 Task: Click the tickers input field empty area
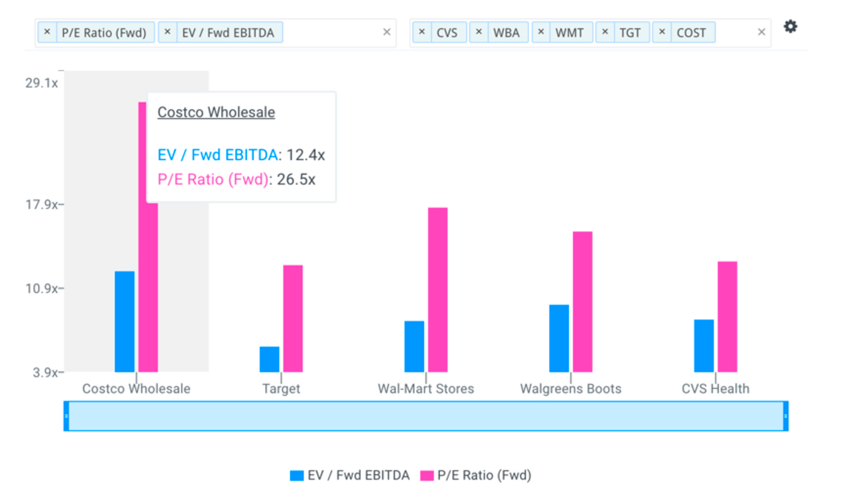735,33
